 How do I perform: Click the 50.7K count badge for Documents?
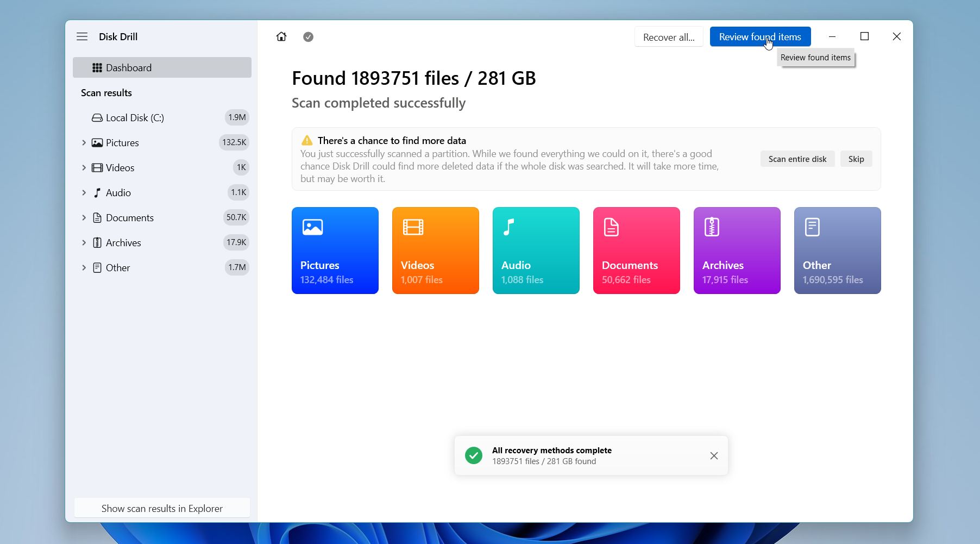(x=236, y=217)
